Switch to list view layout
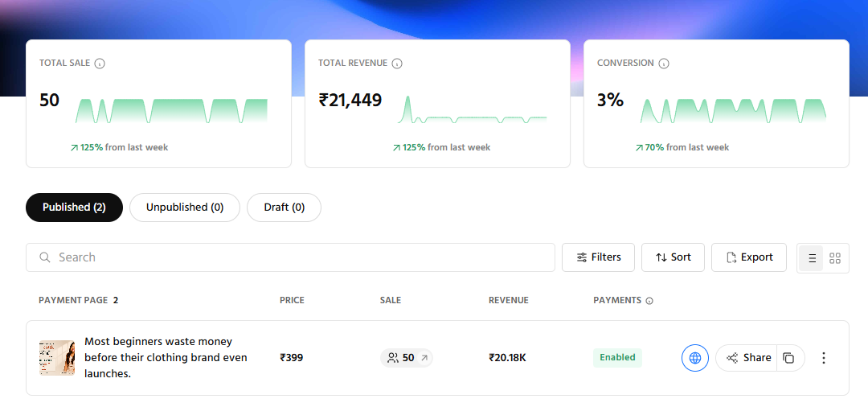868x403 pixels. pyautogui.click(x=811, y=257)
